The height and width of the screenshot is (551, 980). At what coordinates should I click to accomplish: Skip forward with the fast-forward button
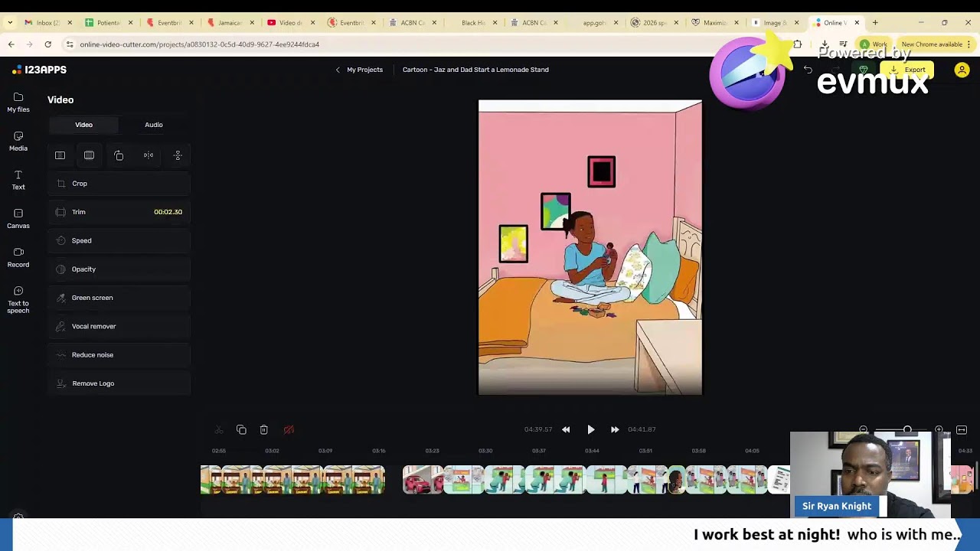click(x=615, y=430)
